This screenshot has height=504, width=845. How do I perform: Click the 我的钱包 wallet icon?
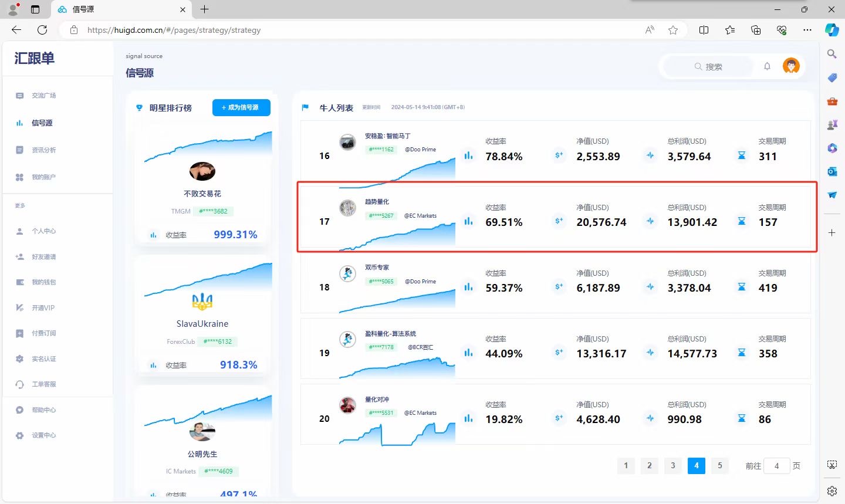click(x=19, y=282)
